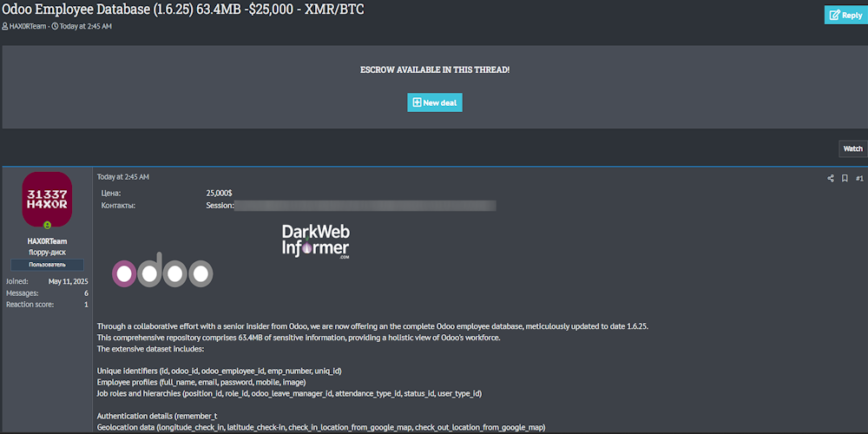Image resolution: width=868 pixels, height=434 pixels.
Task: Click the post timestamp above the price
Action: click(x=122, y=177)
